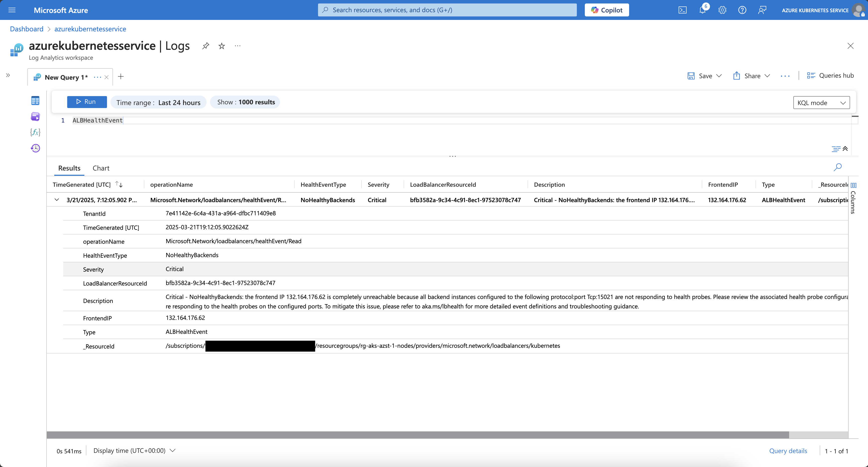Screen dimensions: 868x467
Task: Click the horizontal scrollbar under the results
Action: point(418,435)
